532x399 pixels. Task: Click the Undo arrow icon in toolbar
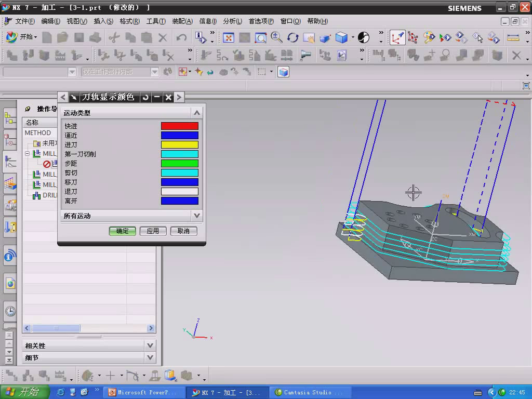181,37
